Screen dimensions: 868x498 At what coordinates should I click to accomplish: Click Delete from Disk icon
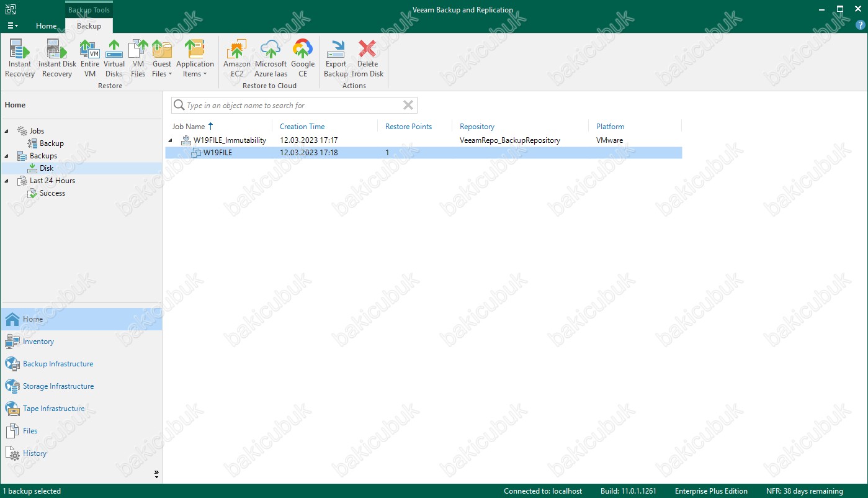(x=367, y=50)
